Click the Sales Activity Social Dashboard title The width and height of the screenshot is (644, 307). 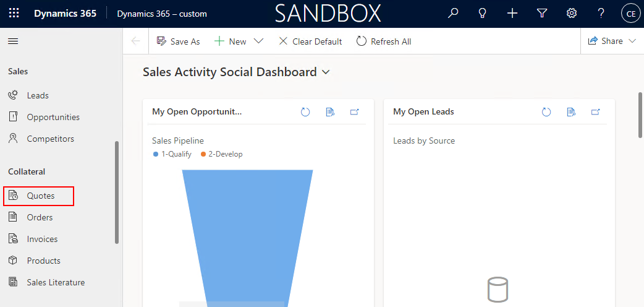229,72
